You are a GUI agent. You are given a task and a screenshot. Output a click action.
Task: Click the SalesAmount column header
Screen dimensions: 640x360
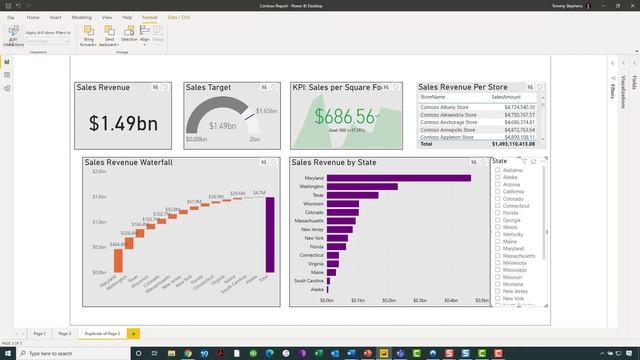(x=506, y=97)
